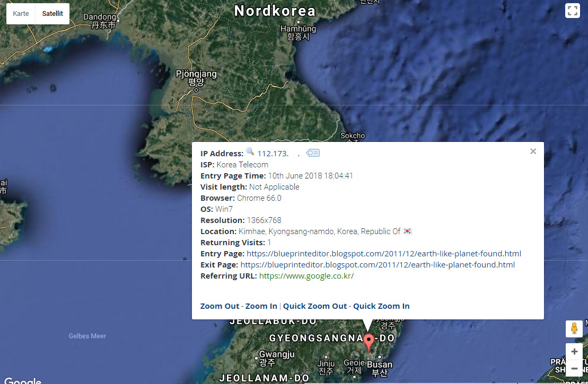Switch map to Karte view

(x=21, y=13)
